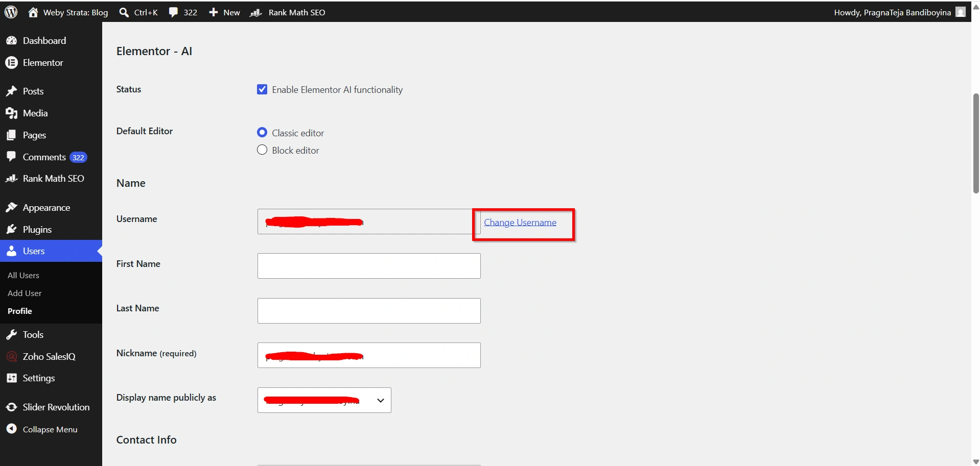Image resolution: width=980 pixels, height=466 pixels.
Task: Select the Block editor radio button
Action: pyautogui.click(x=262, y=150)
